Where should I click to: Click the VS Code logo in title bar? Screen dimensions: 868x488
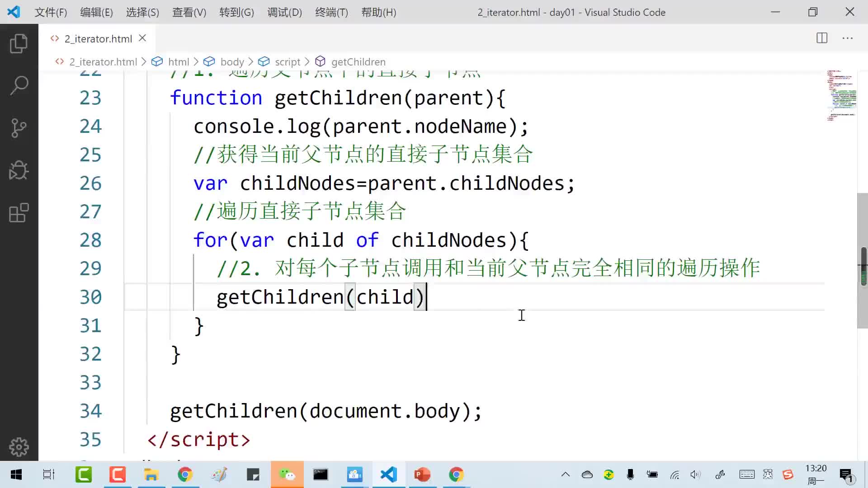click(14, 12)
